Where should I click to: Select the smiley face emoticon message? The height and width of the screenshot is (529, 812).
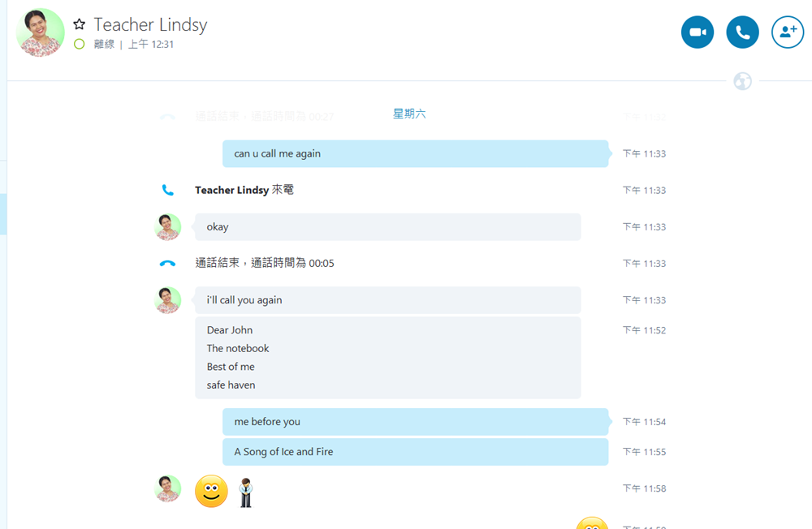[211, 491]
